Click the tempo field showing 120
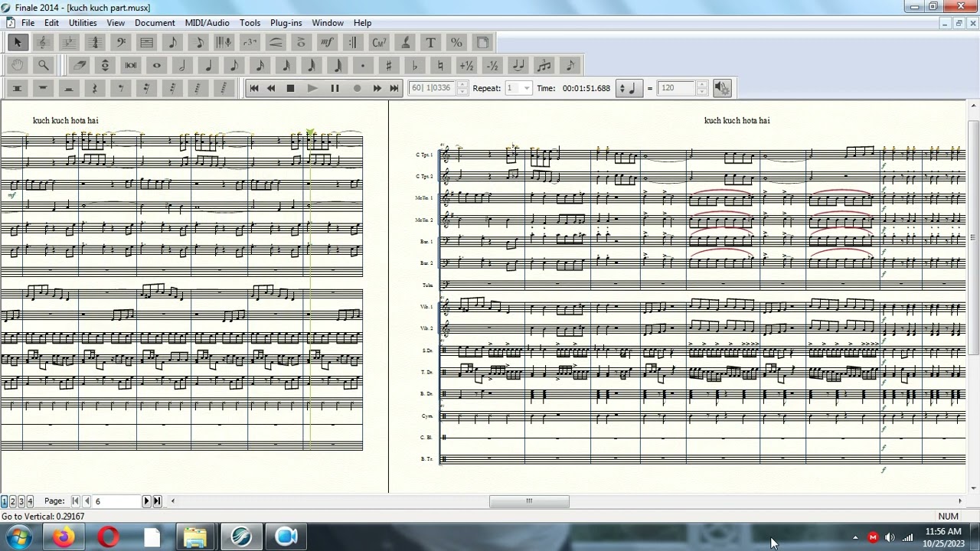The height and width of the screenshot is (551, 980). [x=677, y=88]
